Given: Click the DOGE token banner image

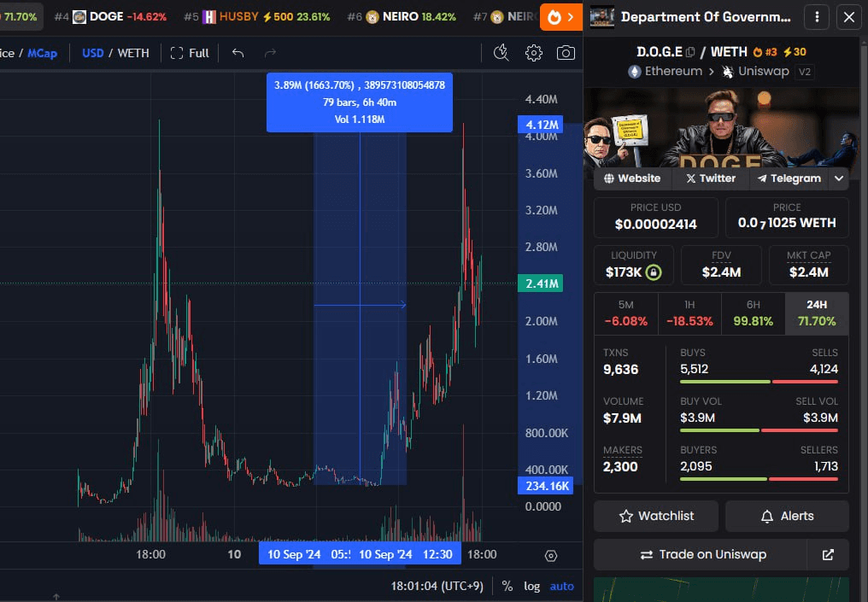Looking at the screenshot, I should coord(722,127).
